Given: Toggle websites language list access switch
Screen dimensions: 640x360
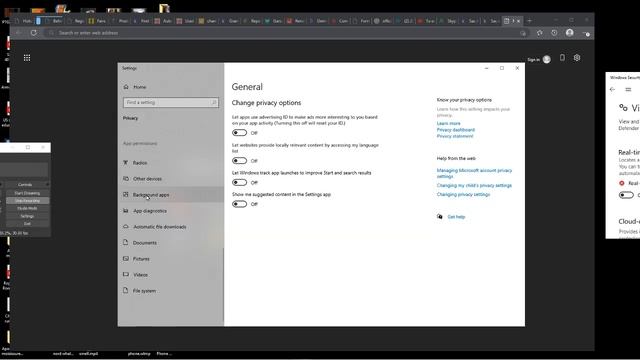Looking at the screenshot, I should [240, 161].
